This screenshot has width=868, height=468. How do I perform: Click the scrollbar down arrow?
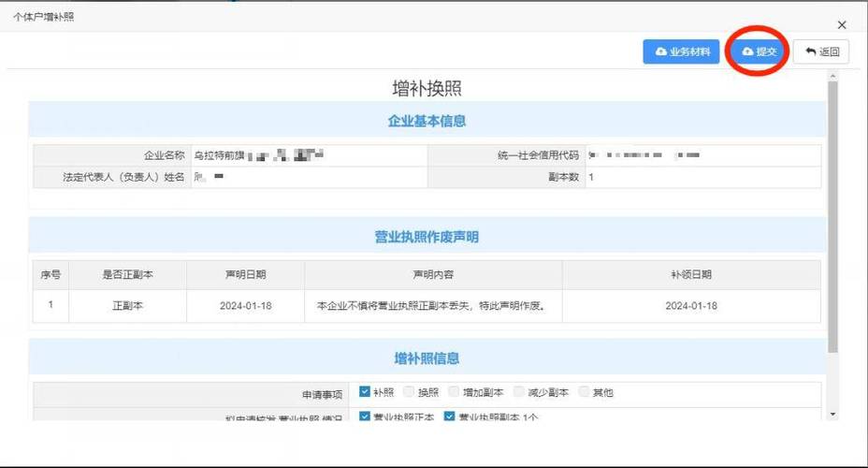point(832,414)
